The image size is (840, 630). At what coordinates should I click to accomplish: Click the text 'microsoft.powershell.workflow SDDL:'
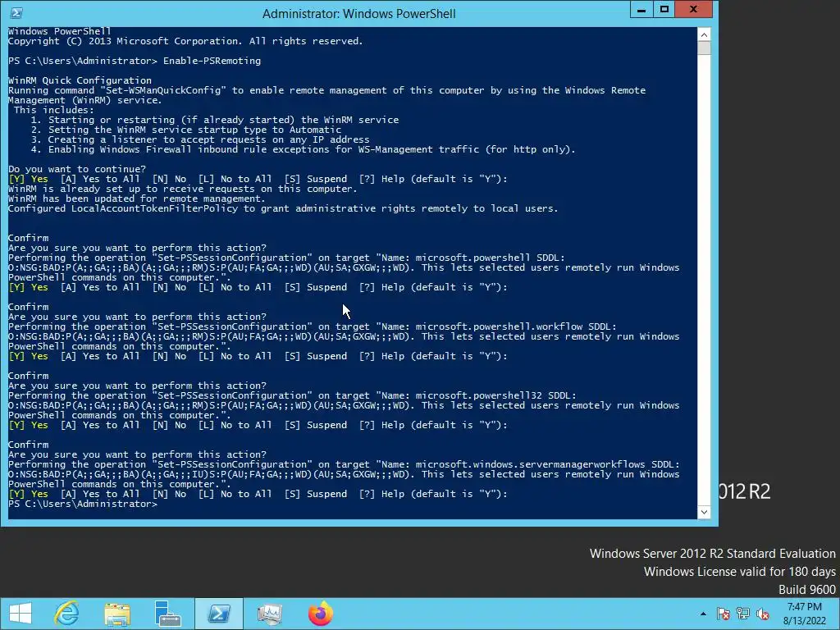click(x=516, y=326)
